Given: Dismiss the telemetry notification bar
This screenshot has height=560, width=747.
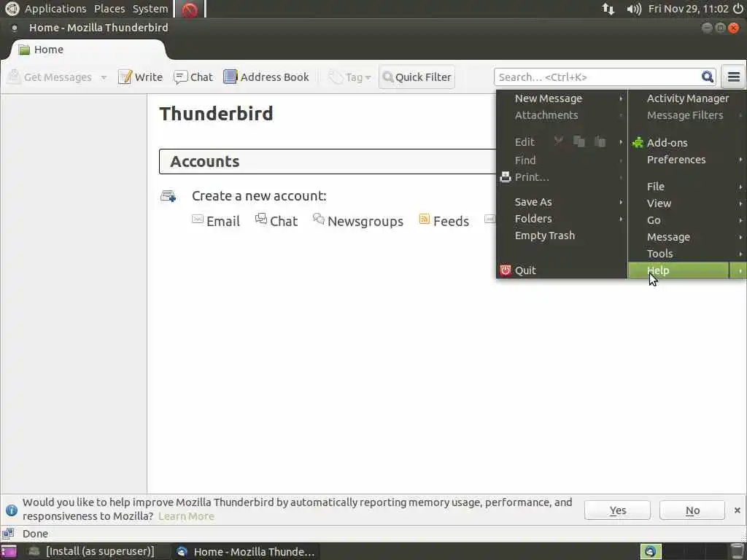Looking at the screenshot, I should point(737,510).
